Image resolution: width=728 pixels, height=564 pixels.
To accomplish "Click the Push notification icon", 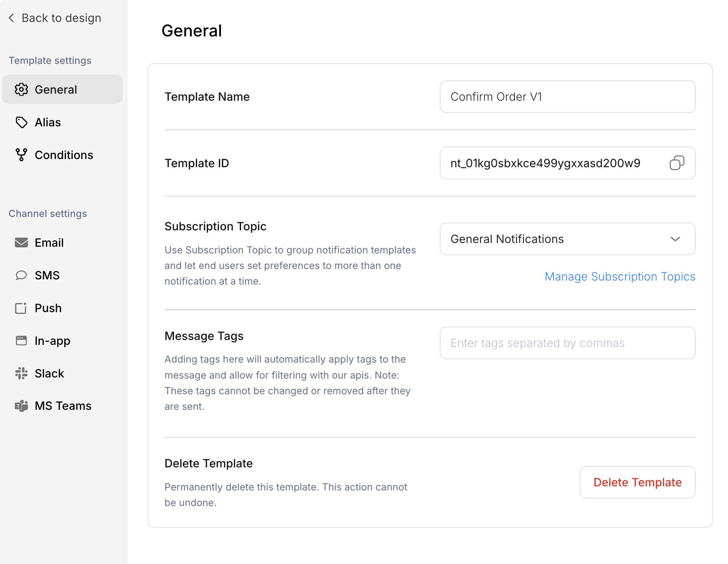I will click(x=21, y=308).
